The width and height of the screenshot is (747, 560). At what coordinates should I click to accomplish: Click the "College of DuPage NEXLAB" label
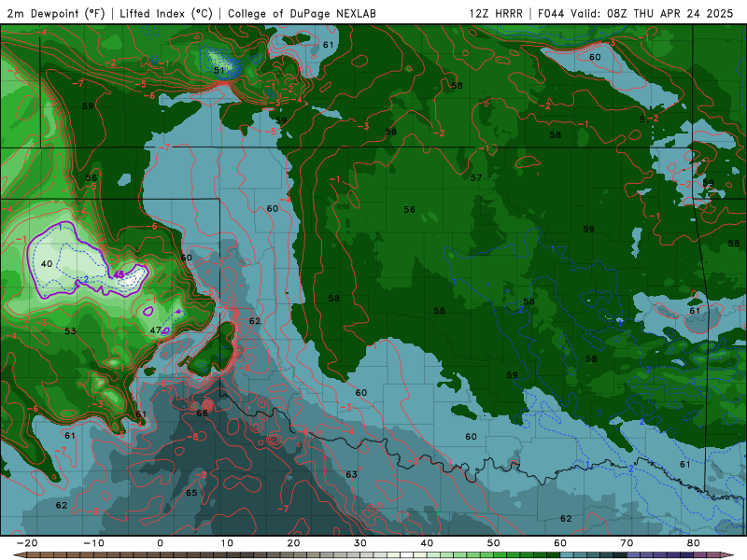click(x=302, y=13)
